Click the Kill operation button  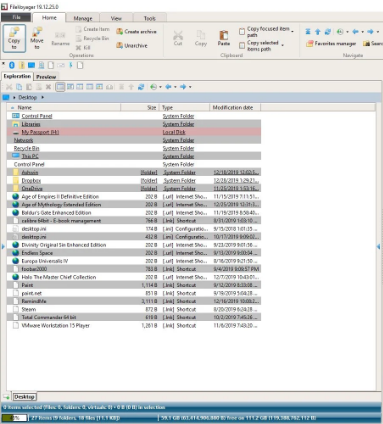83,48
